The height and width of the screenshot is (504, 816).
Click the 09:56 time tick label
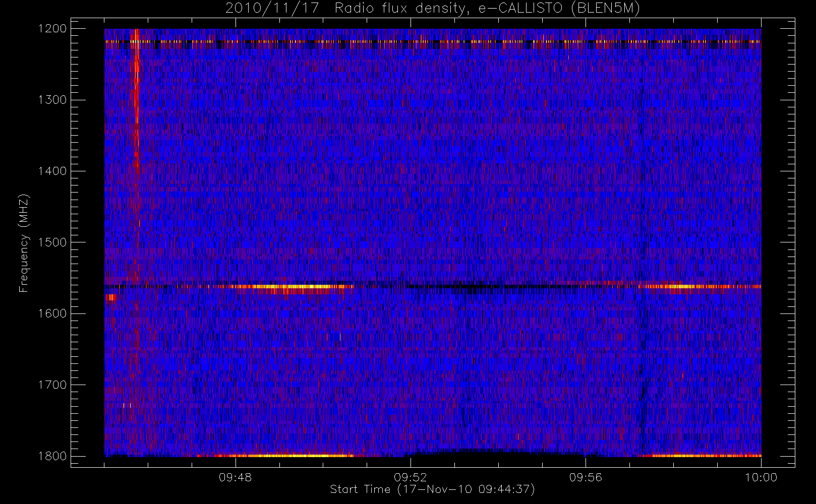click(x=586, y=477)
